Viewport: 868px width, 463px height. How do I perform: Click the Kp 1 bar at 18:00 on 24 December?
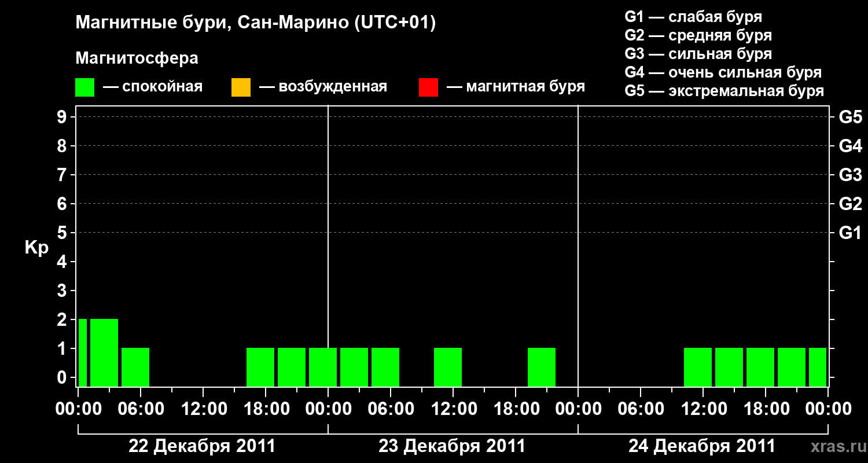(760, 367)
